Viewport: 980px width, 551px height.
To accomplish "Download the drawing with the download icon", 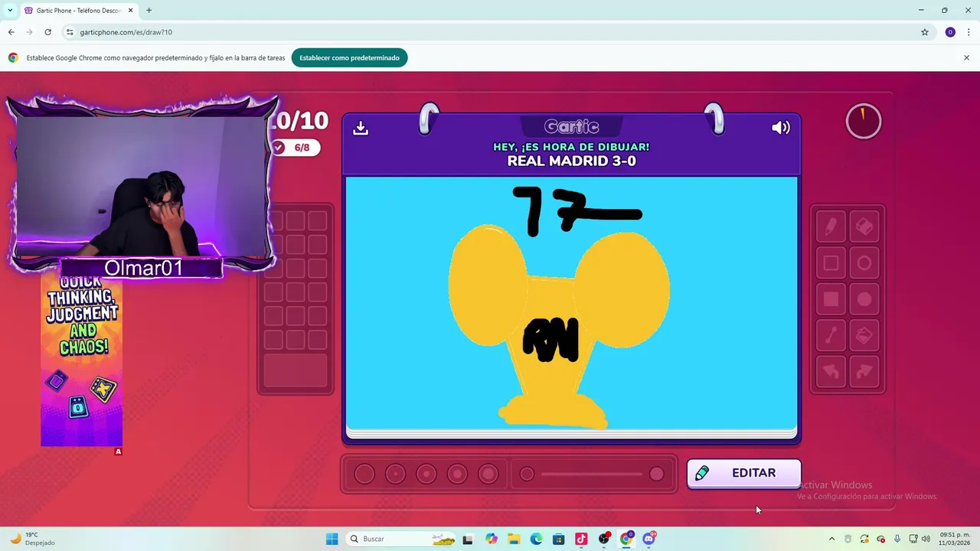I will 361,128.
